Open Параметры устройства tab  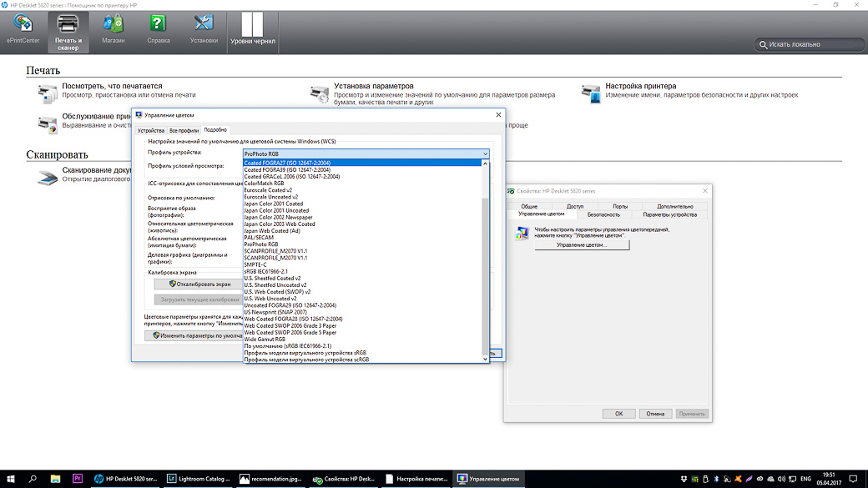point(670,214)
